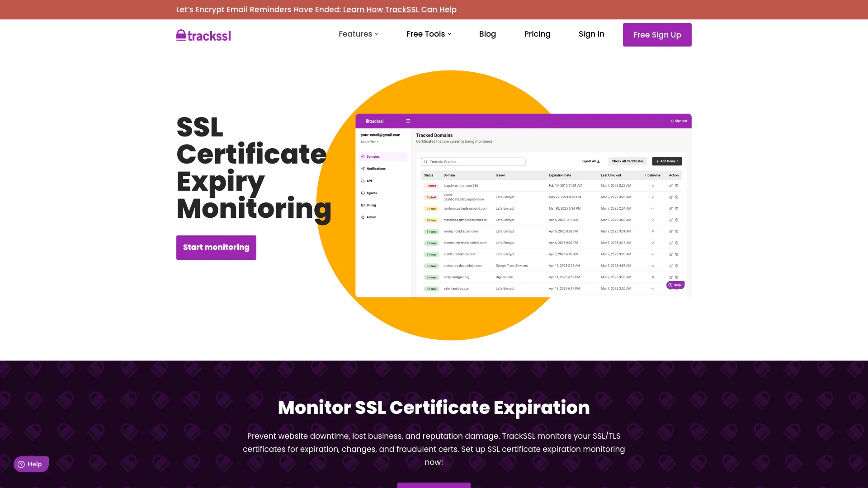Click the TrackSSL padlock logo in the header
Image resolution: width=868 pixels, height=488 pixels.
pos(203,35)
